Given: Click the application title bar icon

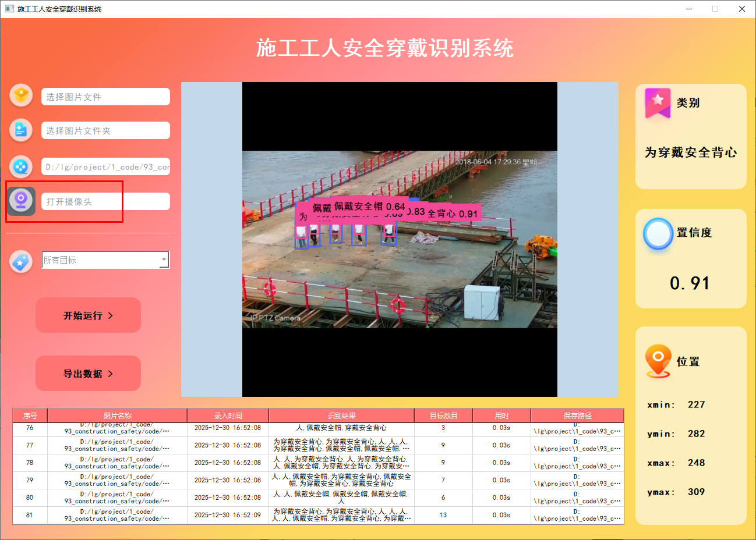Looking at the screenshot, I should [9, 9].
